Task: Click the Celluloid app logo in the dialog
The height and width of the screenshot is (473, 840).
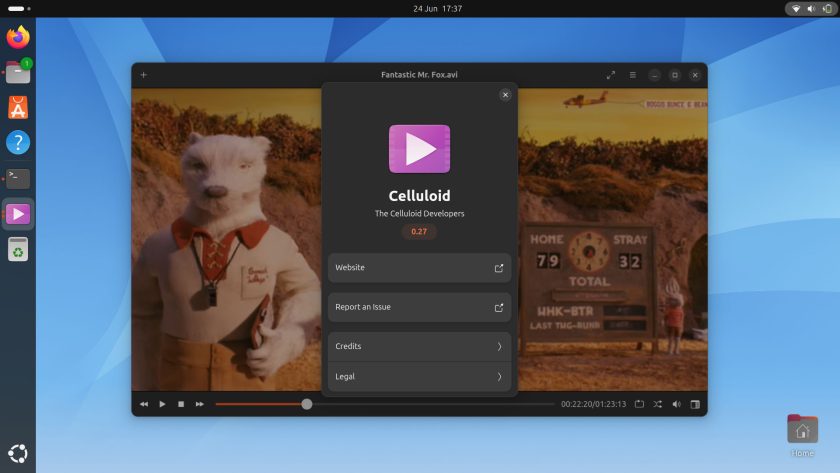Action: [419, 149]
